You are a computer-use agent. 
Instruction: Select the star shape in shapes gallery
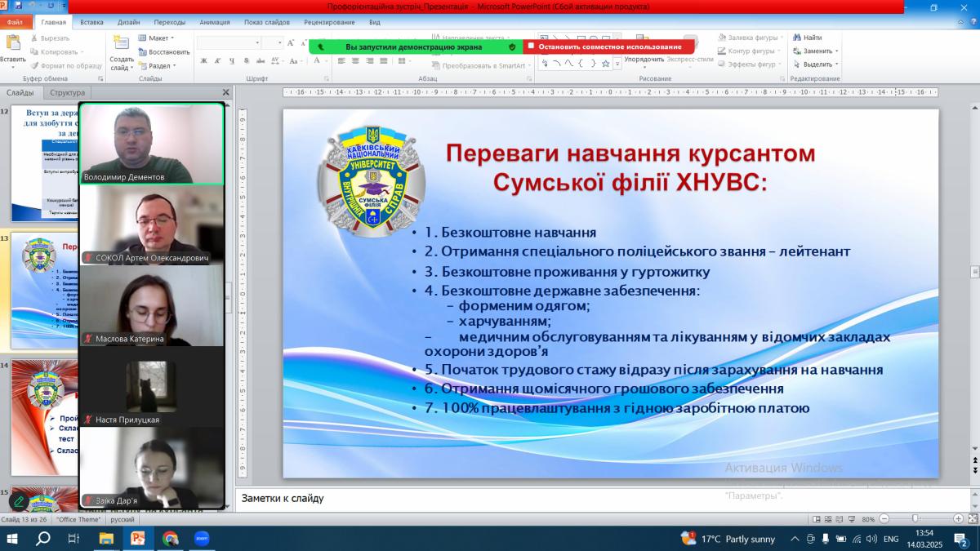(x=605, y=63)
